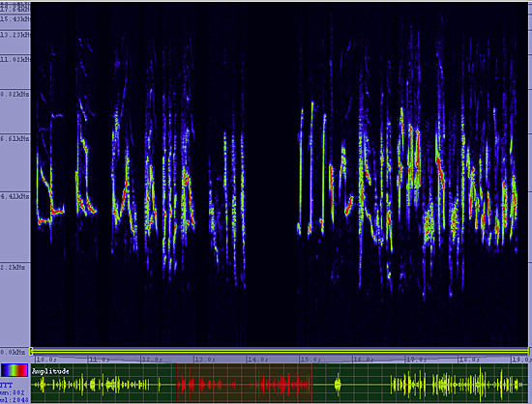Viewport: 532px width, 404px height.
Task: Click the isolated waveform blip right of the red selection
Action: (x=338, y=385)
